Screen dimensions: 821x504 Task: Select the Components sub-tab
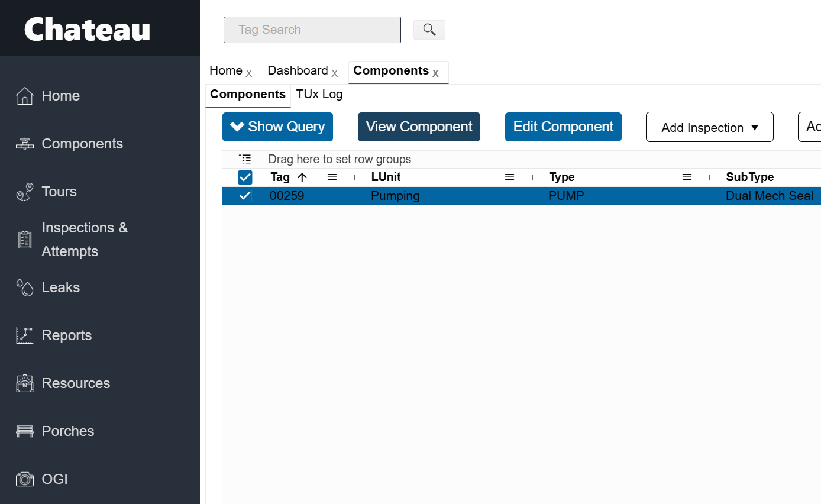click(x=248, y=95)
